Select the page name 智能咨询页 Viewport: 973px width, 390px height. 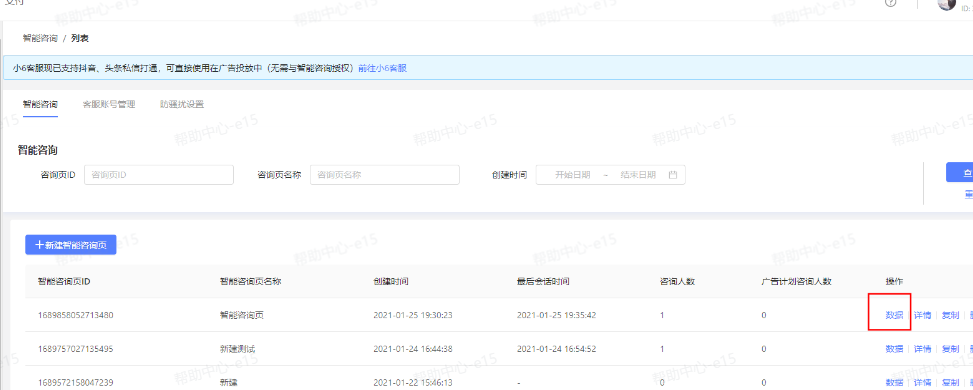(242, 315)
